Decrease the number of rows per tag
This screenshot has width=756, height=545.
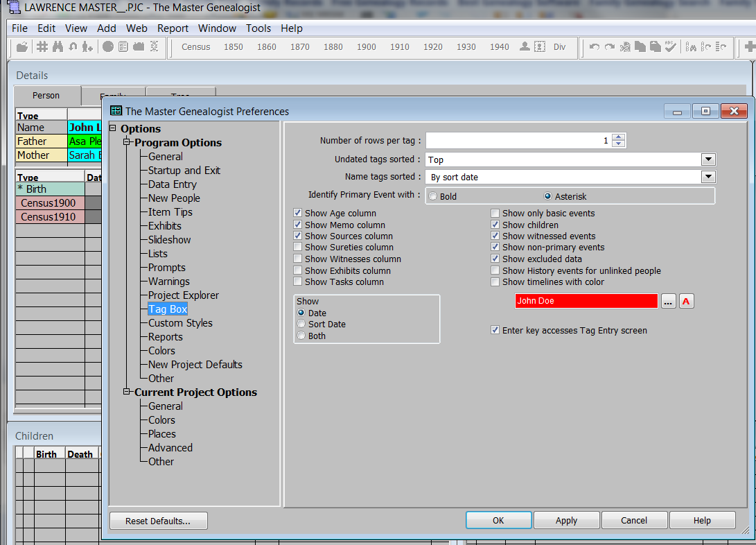(x=619, y=144)
